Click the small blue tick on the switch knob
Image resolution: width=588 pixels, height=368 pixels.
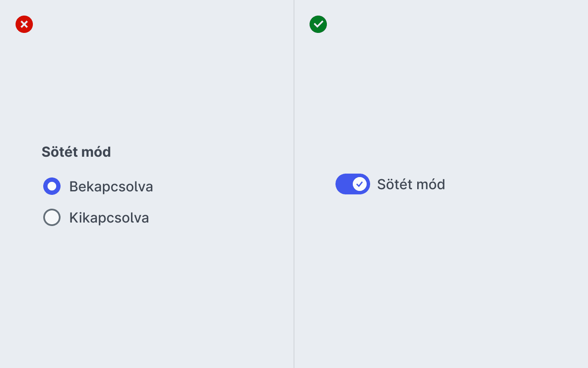click(360, 184)
